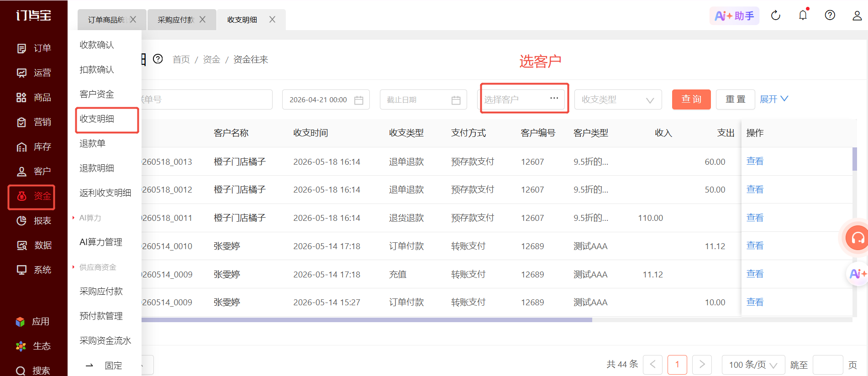
Task: Open the user account icon
Action: (x=857, y=16)
